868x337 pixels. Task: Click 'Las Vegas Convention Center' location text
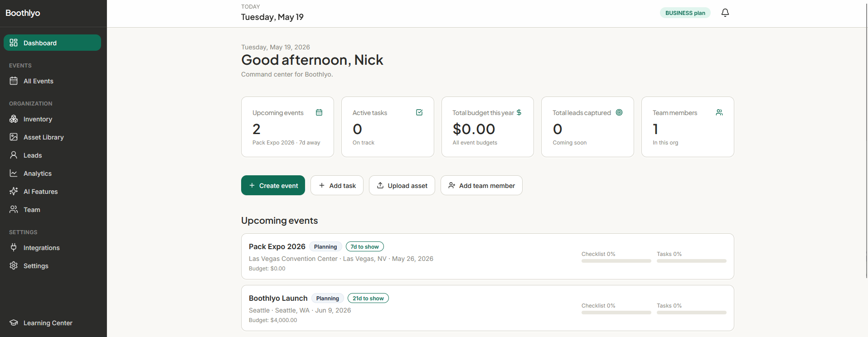(293, 259)
